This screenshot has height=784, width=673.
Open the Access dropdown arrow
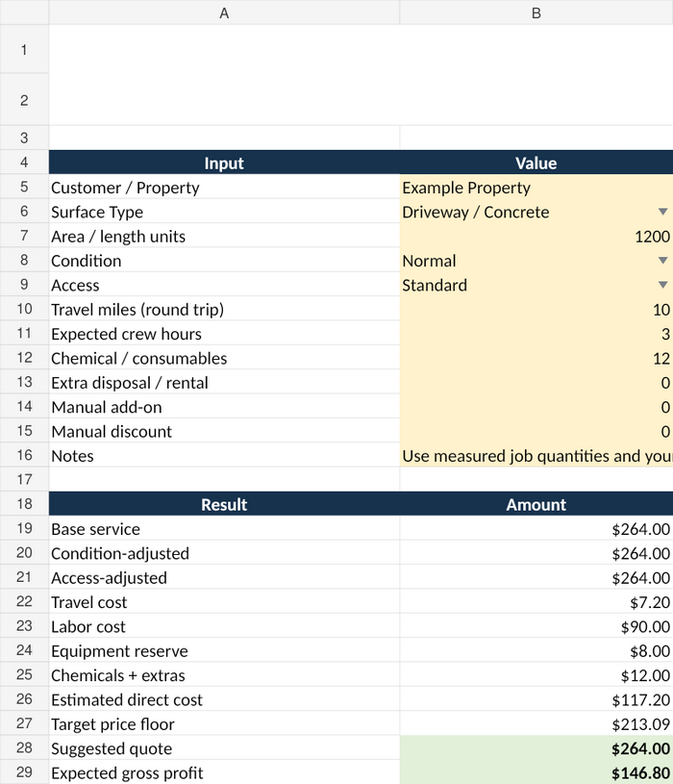tap(662, 285)
